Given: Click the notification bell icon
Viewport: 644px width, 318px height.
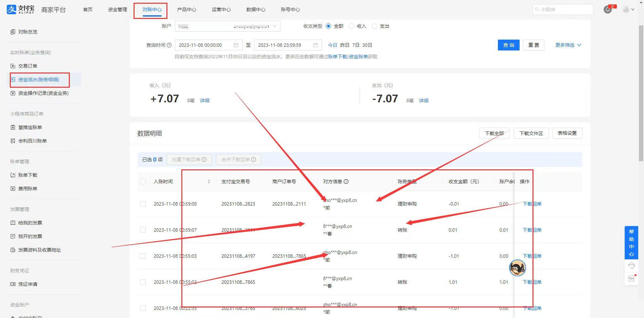Looking at the screenshot, I should (608, 9).
